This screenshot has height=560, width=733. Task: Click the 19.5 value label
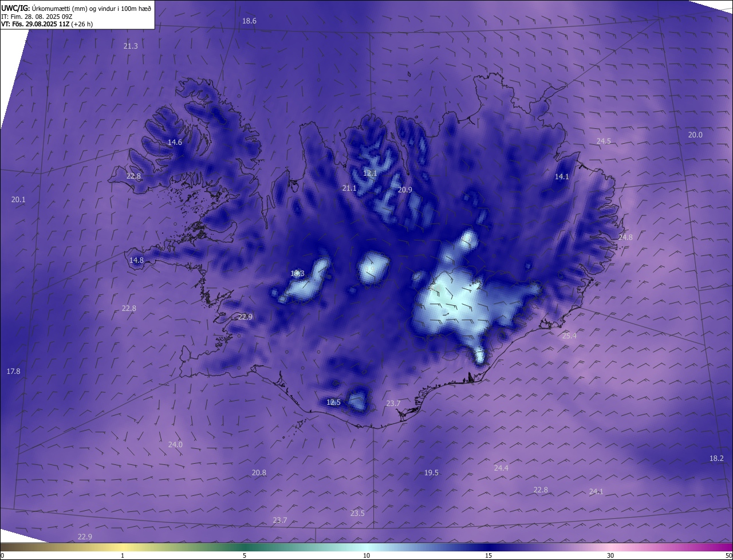431,472
